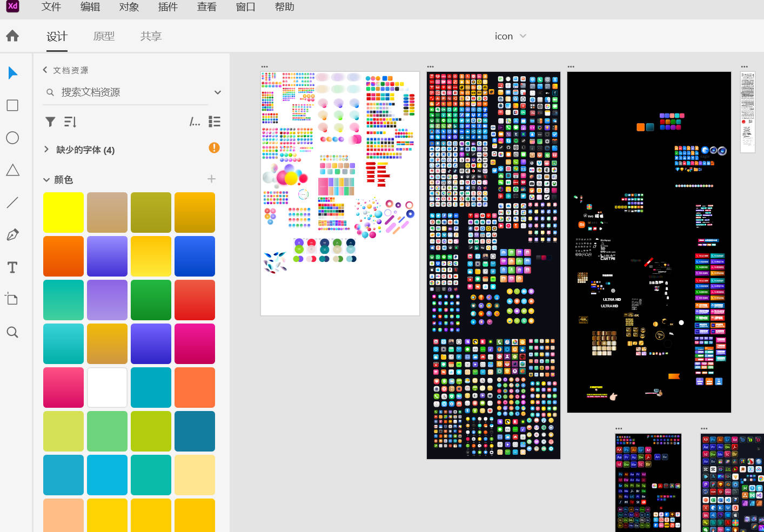764x532 pixels.
Task: Open the 窗口 menu
Action: pos(245,7)
